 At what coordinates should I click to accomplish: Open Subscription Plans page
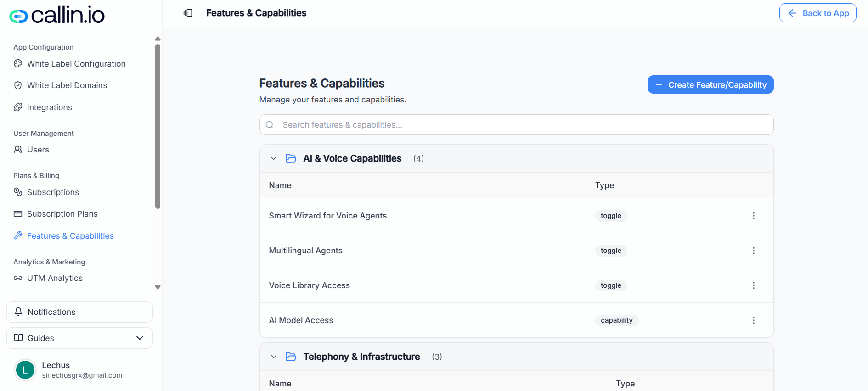[62, 214]
